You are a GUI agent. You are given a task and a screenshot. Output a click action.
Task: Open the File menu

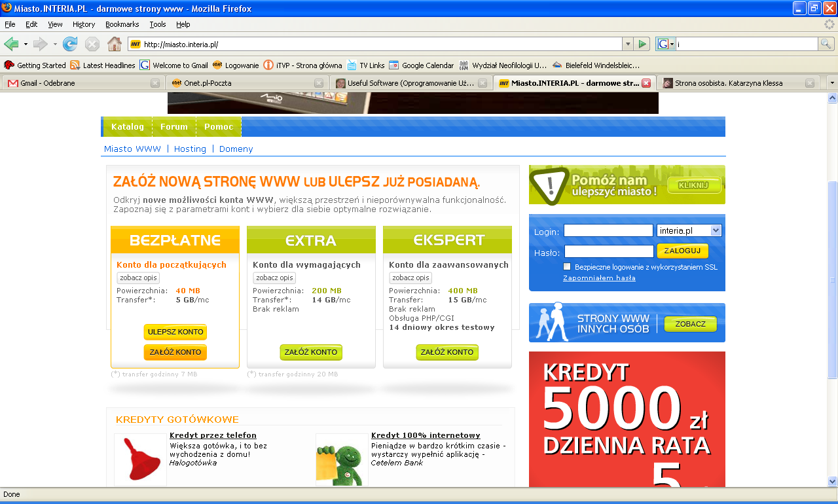point(10,24)
